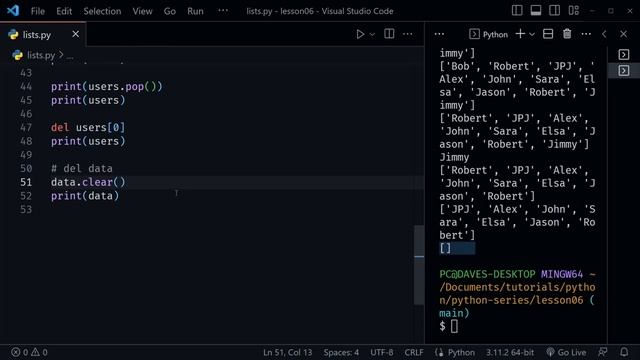Screen dimensions: 640x360
Task: Close the terminal panel
Action: click(623, 34)
